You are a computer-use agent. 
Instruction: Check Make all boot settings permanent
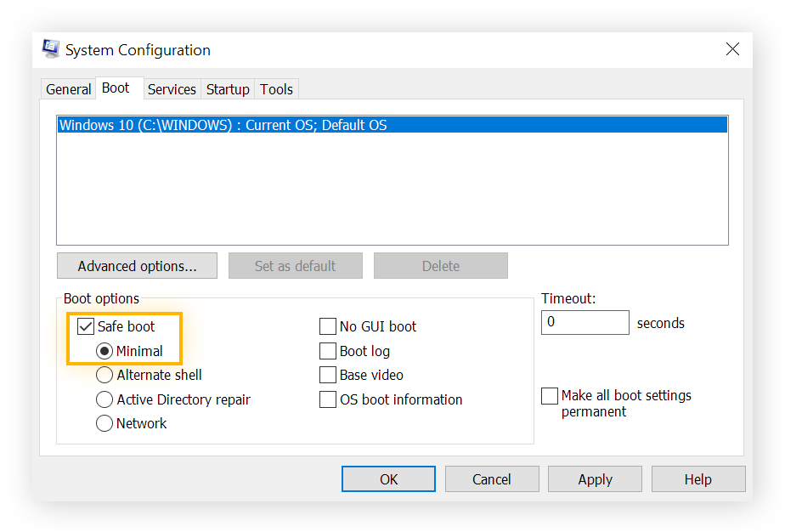(550, 395)
